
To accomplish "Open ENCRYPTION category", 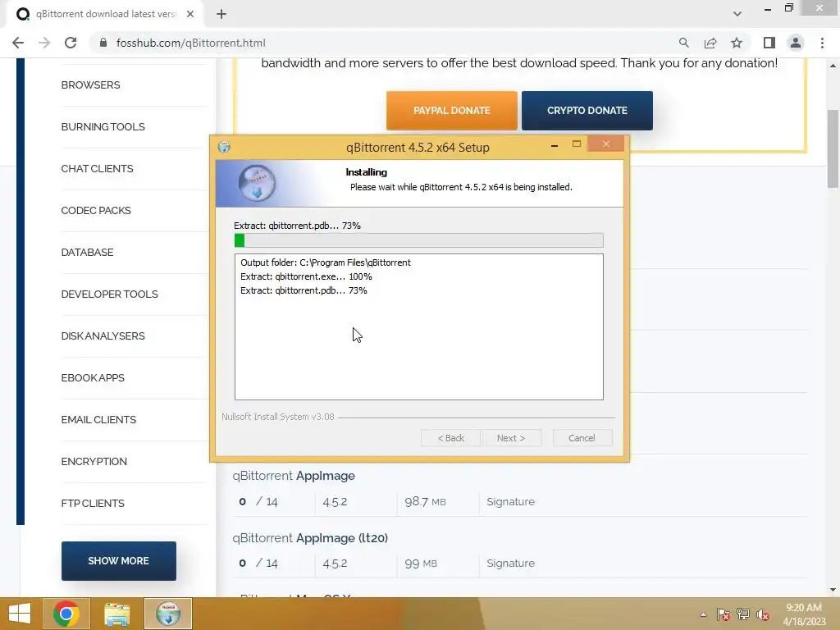I will pos(94,461).
